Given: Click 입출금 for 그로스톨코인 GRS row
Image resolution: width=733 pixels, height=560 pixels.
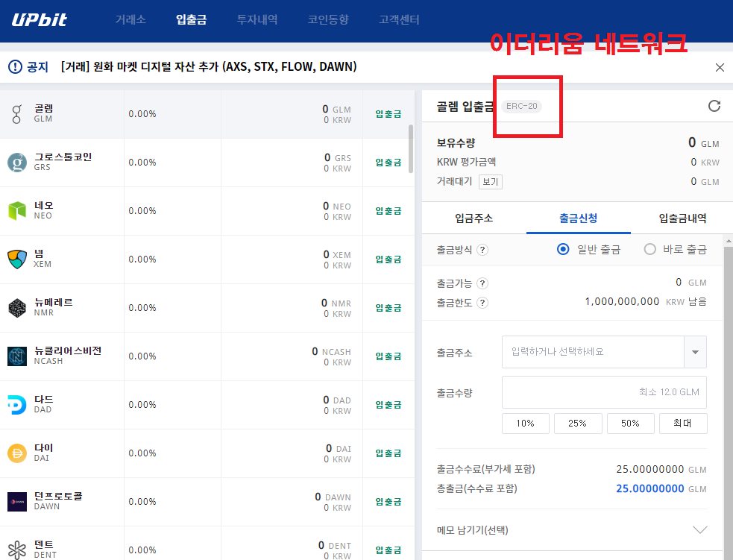Looking at the screenshot, I should (x=388, y=163).
